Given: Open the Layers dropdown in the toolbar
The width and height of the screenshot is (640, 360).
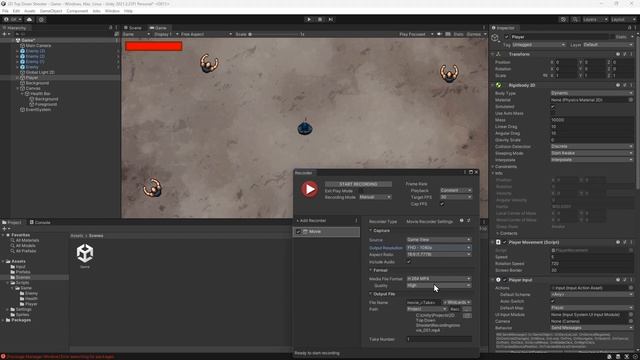Looking at the screenshot, I should coord(595,19).
